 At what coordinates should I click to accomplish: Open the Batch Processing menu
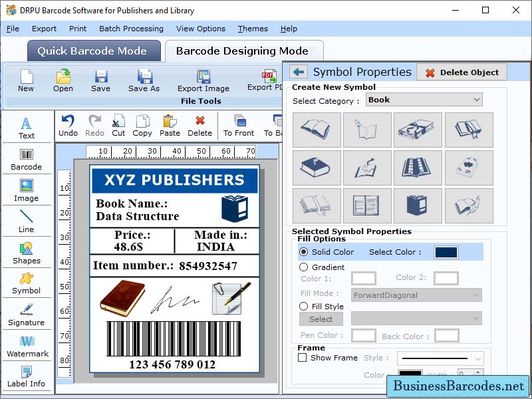(131, 29)
